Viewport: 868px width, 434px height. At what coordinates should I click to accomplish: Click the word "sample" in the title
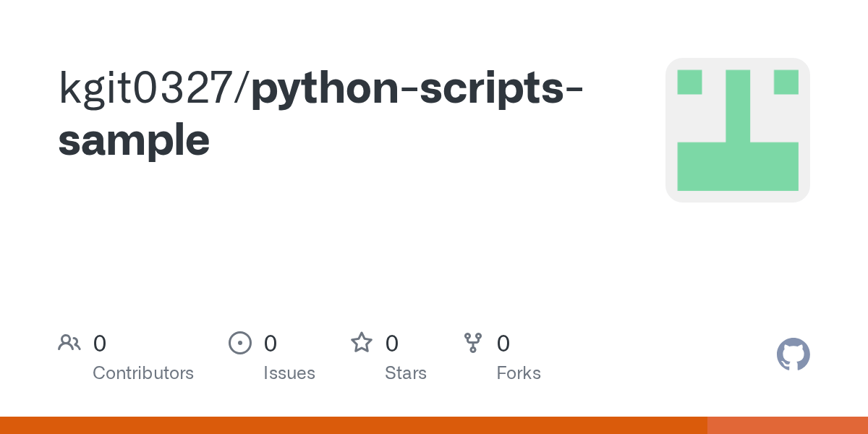[134, 140]
